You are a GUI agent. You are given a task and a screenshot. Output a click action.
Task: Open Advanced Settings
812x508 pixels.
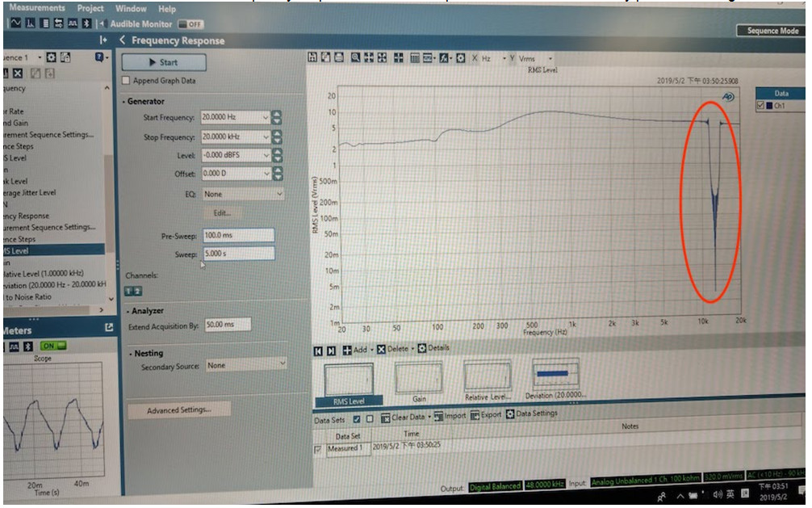pos(178,410)
